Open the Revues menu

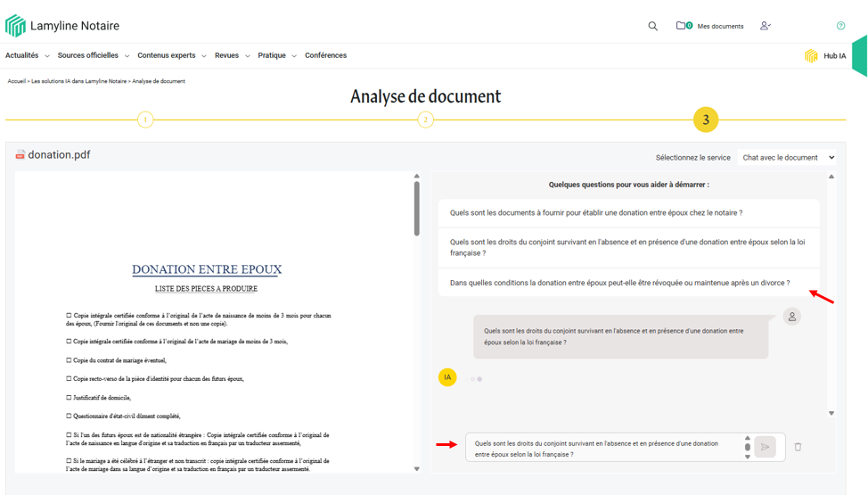point(232,55)
